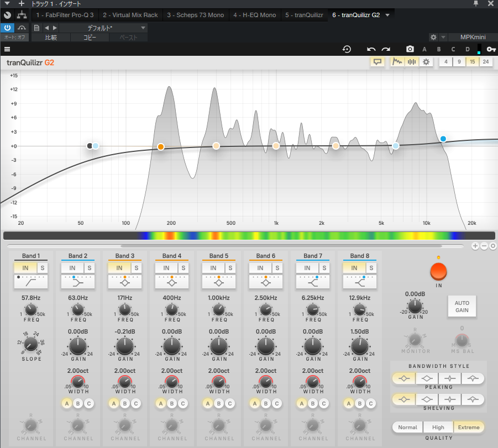Toggle Band 2 IN button
This screenshot has height=448, width=498.
click(x=72, y=268)
